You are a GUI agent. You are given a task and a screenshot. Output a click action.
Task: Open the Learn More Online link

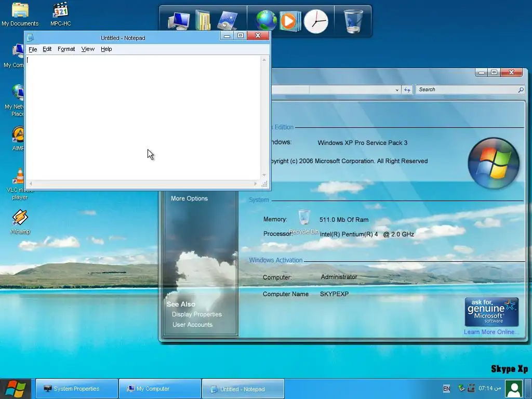click(x=491, y=332)
